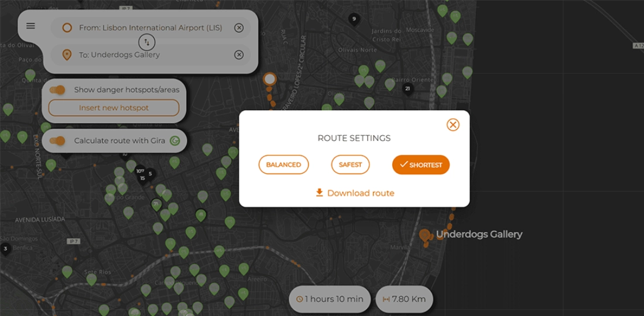
Task: Open the hamburger menu
Action: 30,26
